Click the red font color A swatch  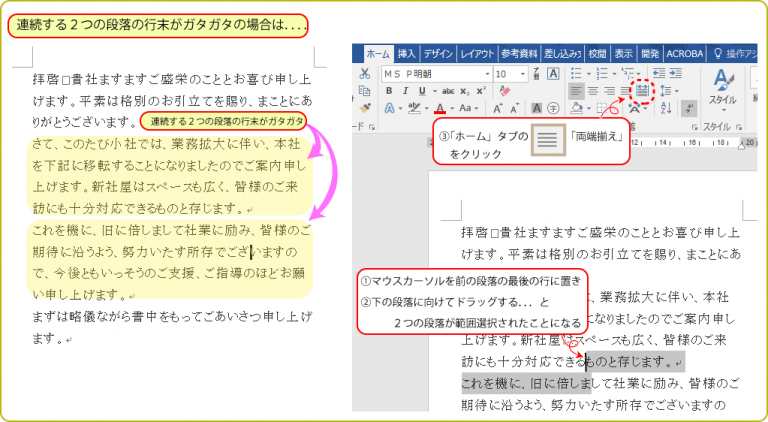click(x=440, y=108)
